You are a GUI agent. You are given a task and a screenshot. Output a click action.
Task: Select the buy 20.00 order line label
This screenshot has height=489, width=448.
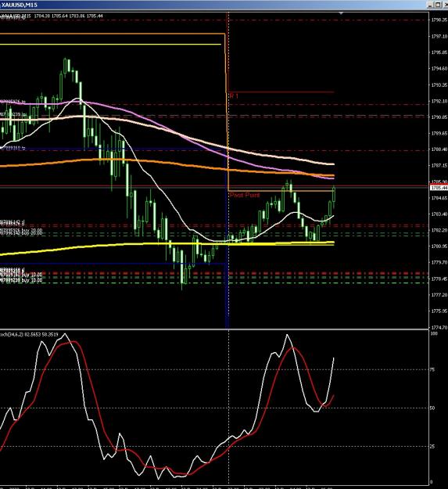21,232
